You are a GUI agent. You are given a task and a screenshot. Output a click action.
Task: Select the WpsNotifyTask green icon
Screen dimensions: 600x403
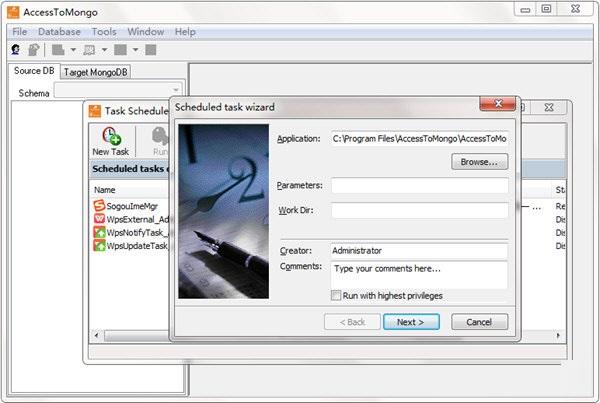click(99, 232)
